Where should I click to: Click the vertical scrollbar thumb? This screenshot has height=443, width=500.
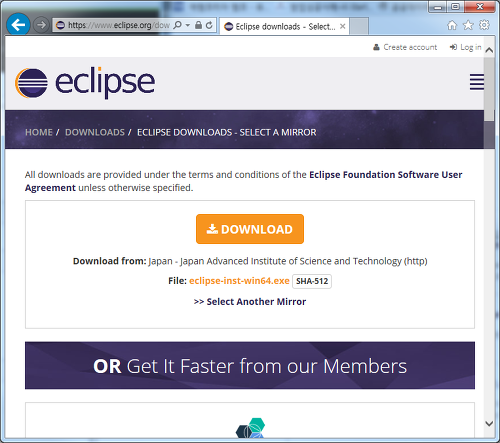489,89
